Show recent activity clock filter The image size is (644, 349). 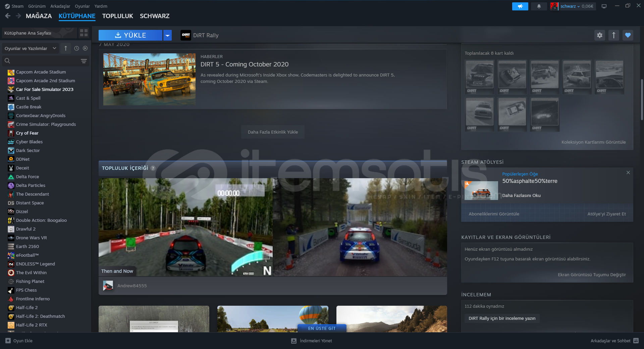pos(76,48)
